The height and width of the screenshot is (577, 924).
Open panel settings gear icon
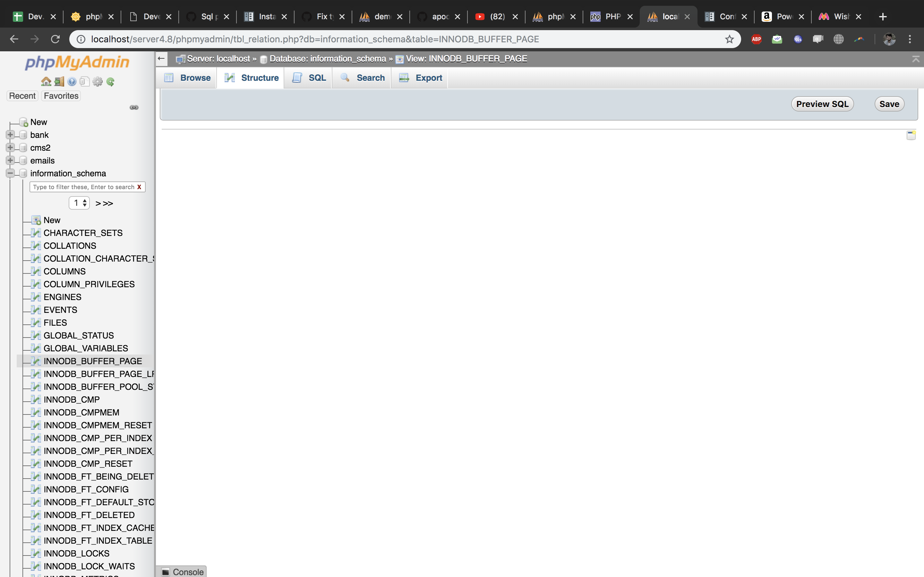97,81
